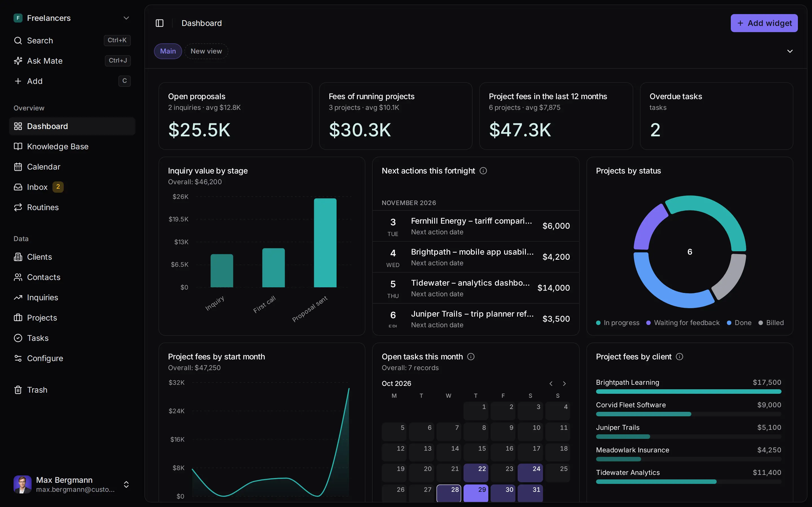The height and width of the screenshot is (507, 812).
Task: Toggle Billed legend item in donut chart
Action: [771, 323]
